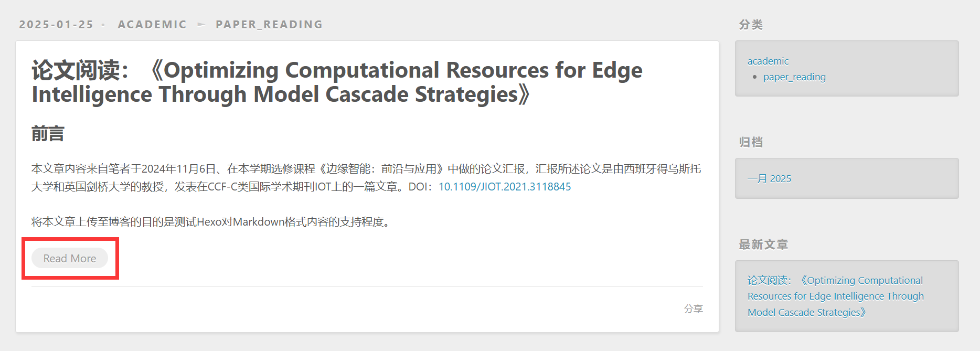Image resolution: width=980 pixels, height=351 pixels.
Task: Select the academic category in sidebar
Action: coord(768,61)
